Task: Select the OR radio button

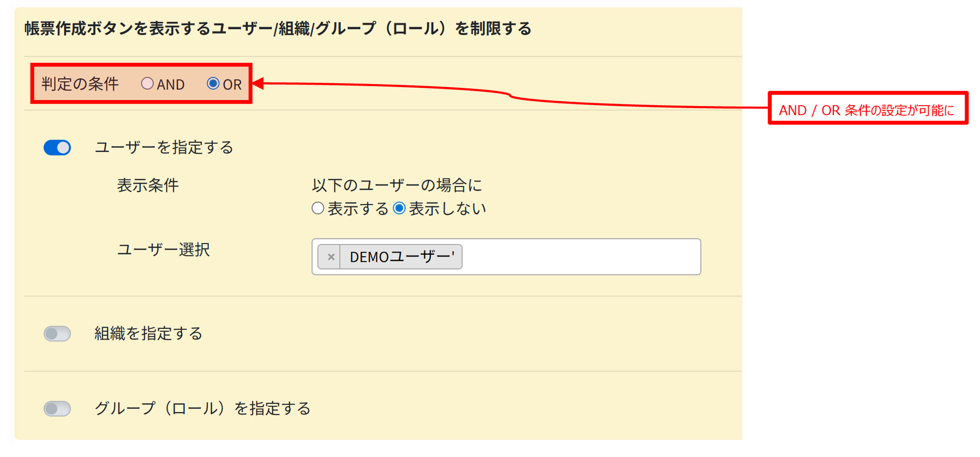Action: (x=213, y=84)
